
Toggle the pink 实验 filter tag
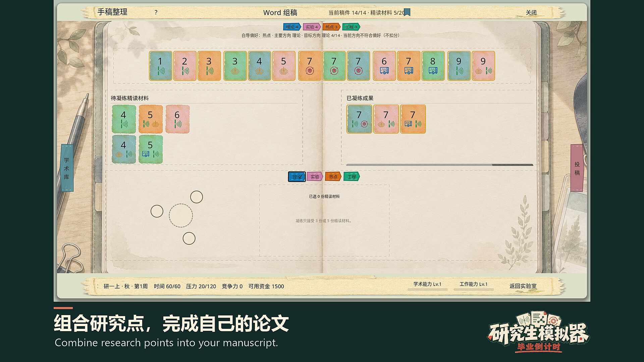[315, 177]
